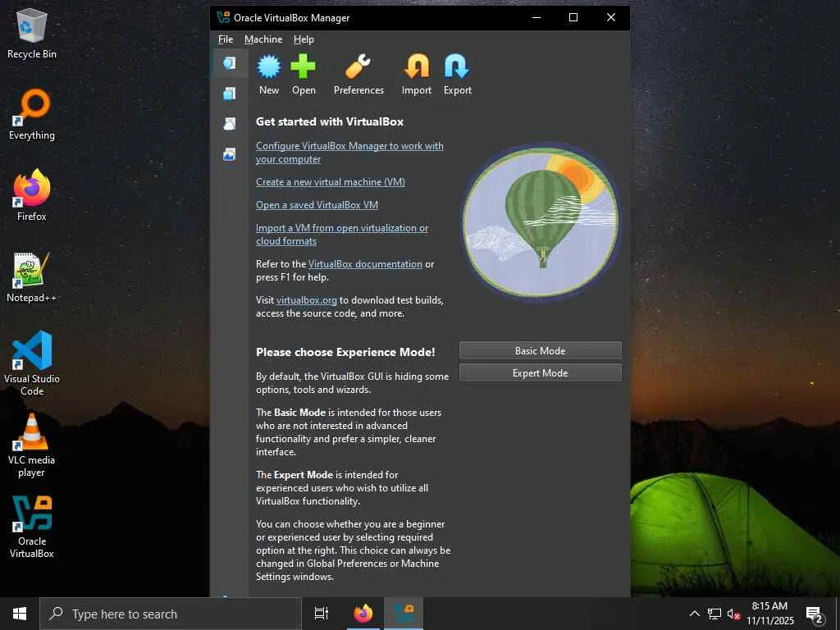The width and height of the screenshot is (840, 630).
Task: Minimize the VirtualBox Manager window
Action: pyautogui.click(x=536, y=17)
